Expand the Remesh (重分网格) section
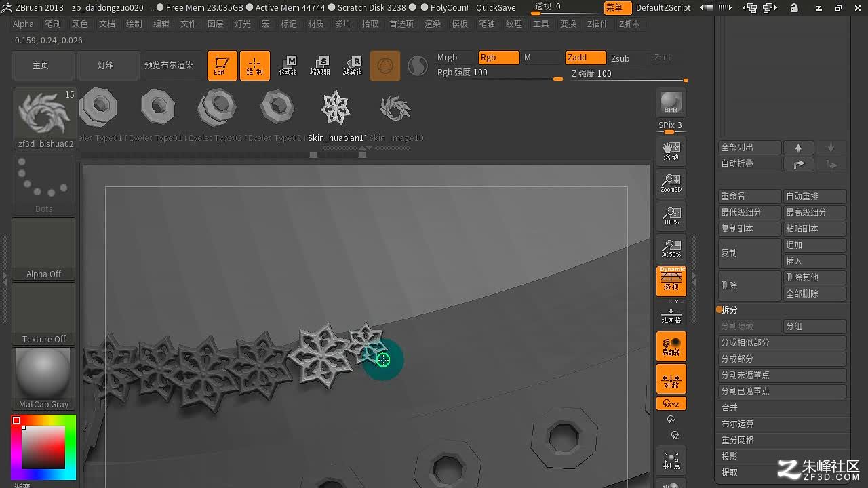 (737, 440)
